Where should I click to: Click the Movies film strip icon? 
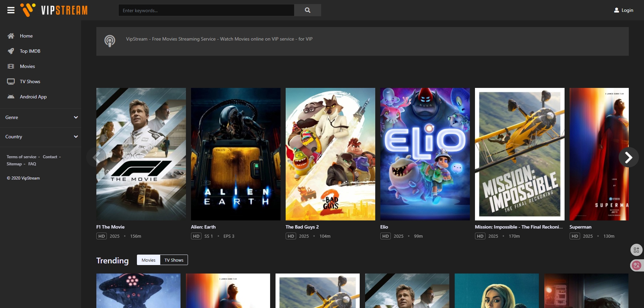pyautogui.click(x=11, y=66)
